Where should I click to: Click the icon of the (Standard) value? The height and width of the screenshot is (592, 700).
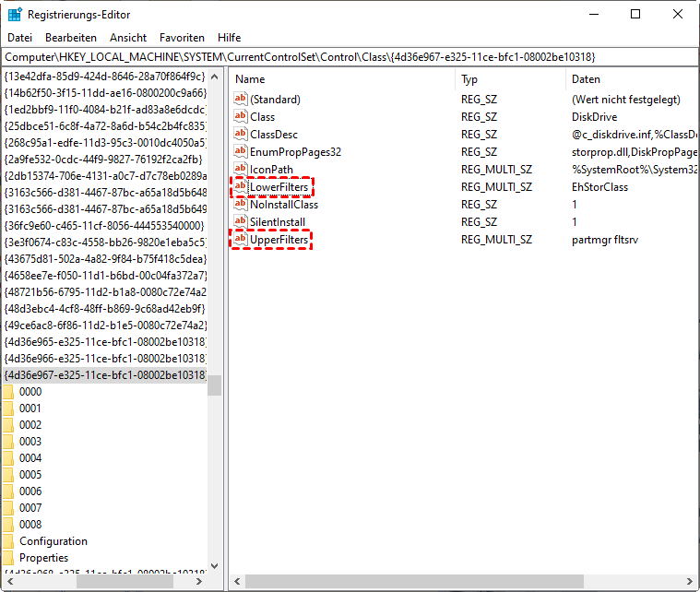[240, 99]
